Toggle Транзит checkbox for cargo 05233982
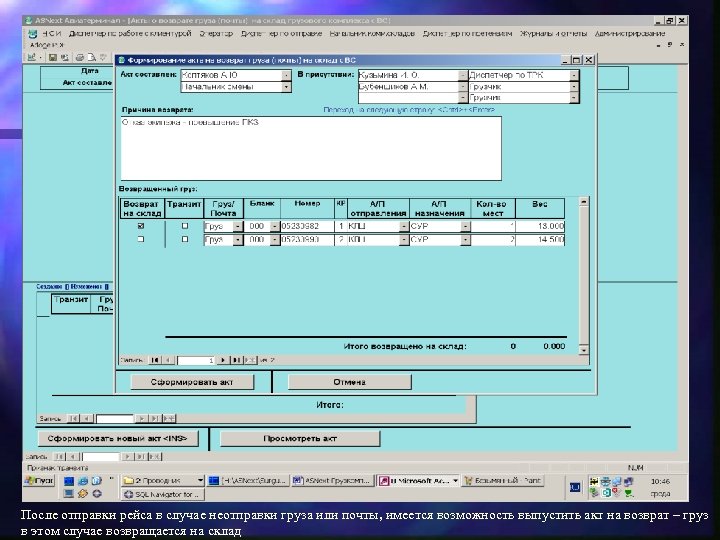The width and height of the screenshot is (720, 540). (x=185, y=226)
